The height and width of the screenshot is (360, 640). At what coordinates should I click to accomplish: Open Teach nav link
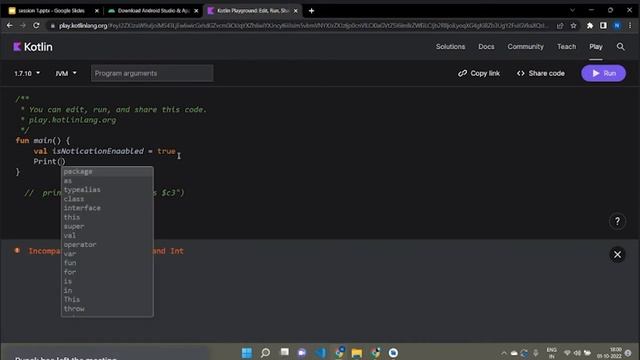pos(567,47)
